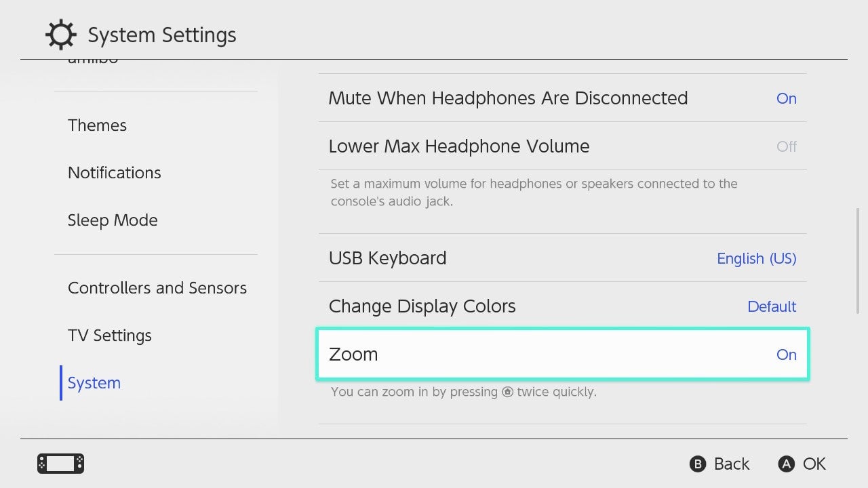This screenshot has height=488, width=868.
Task: Open USB Keyboard language selection
Action: click(x=562, y=258)
